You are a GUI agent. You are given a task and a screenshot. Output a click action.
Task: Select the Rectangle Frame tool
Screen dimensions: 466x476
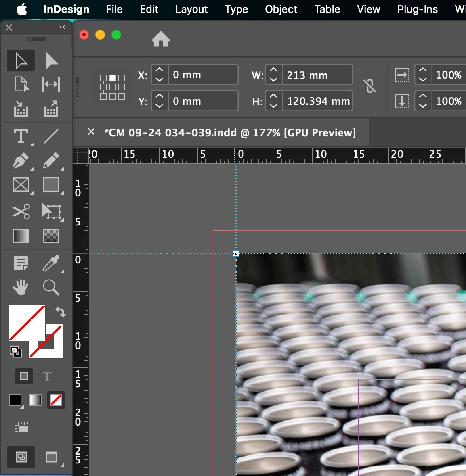coord(21,185)
